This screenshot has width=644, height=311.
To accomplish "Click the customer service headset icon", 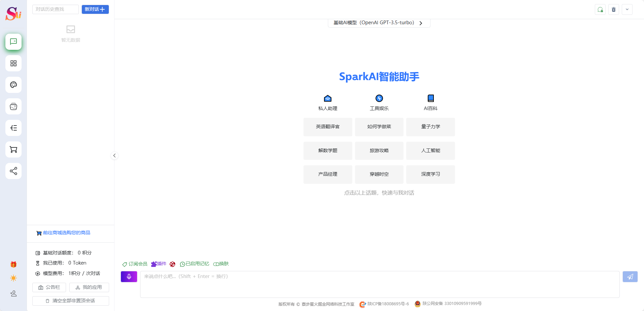I will click(600, 9).
